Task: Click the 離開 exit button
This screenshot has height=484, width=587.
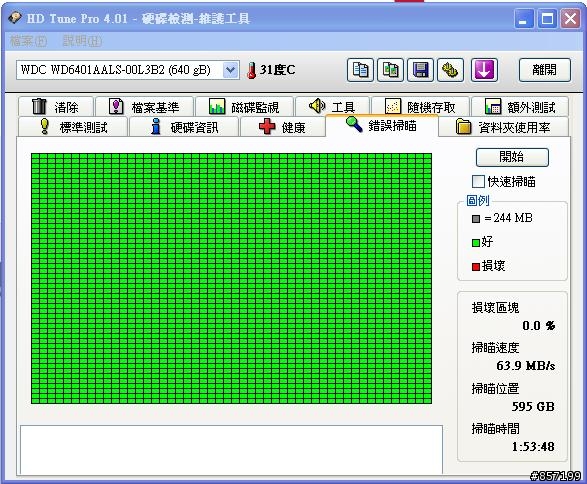Action: click(544, 70)
